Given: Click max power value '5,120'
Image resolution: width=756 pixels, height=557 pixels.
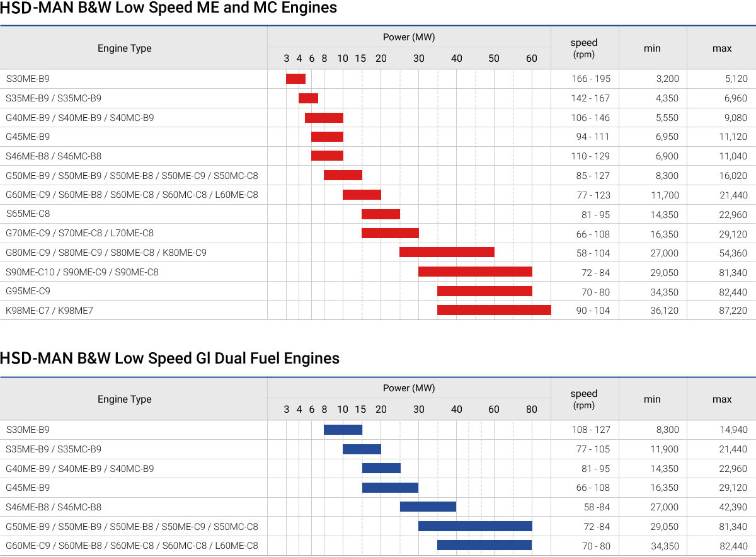Looking at the screenshot, I should tap(736, 79).
